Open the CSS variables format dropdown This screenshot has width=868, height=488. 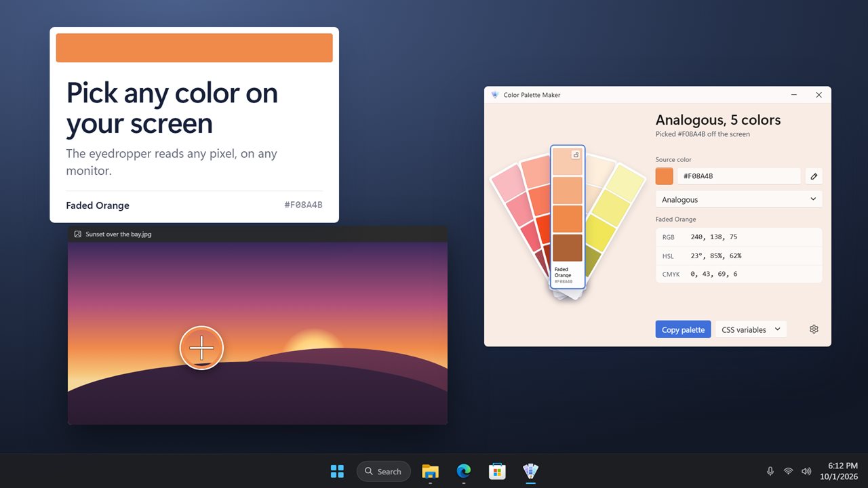[751, 329]
